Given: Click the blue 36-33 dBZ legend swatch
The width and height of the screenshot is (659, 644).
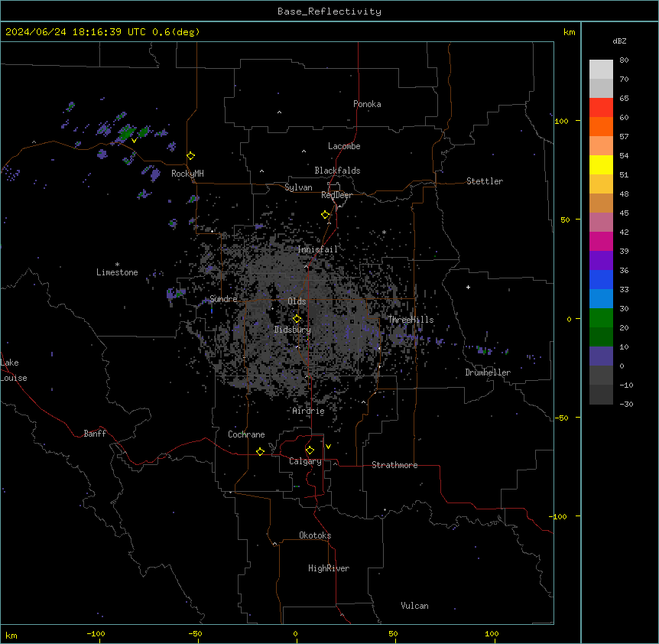Looking at the screenshot, I should 601,279.
